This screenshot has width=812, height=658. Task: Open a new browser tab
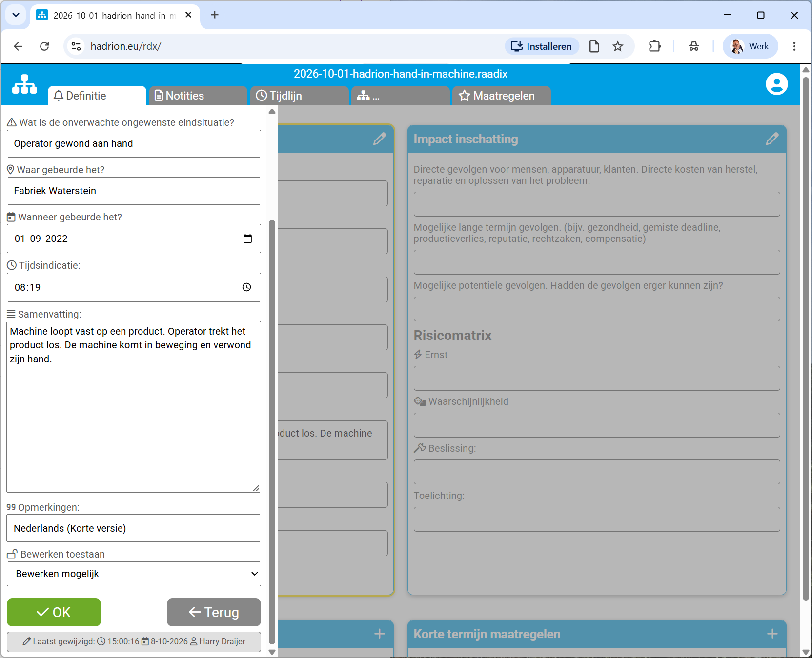click(214, 15)
